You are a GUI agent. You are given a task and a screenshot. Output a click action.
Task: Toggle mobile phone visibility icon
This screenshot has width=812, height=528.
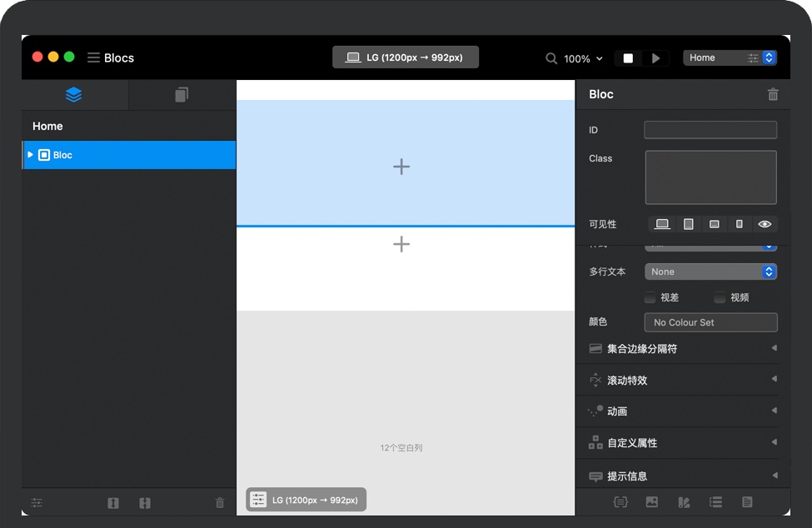point(740,224)
